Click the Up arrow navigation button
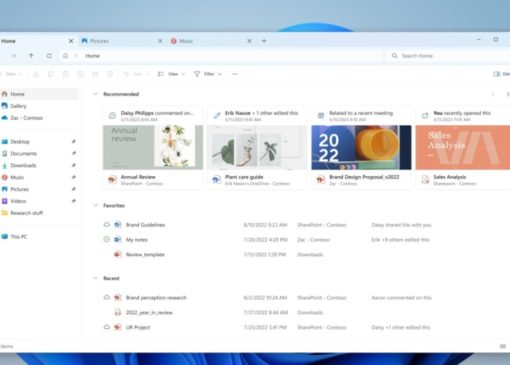Viewport: 510px width, 365px height. [x=31, y=56]
